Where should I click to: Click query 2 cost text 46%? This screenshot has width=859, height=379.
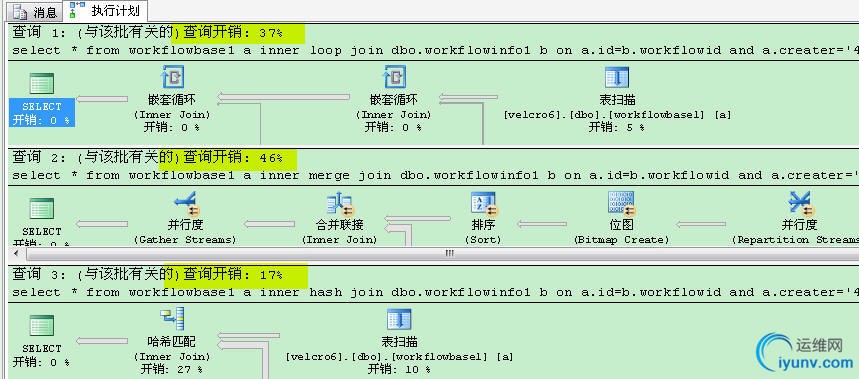click(x=271, y=158)
